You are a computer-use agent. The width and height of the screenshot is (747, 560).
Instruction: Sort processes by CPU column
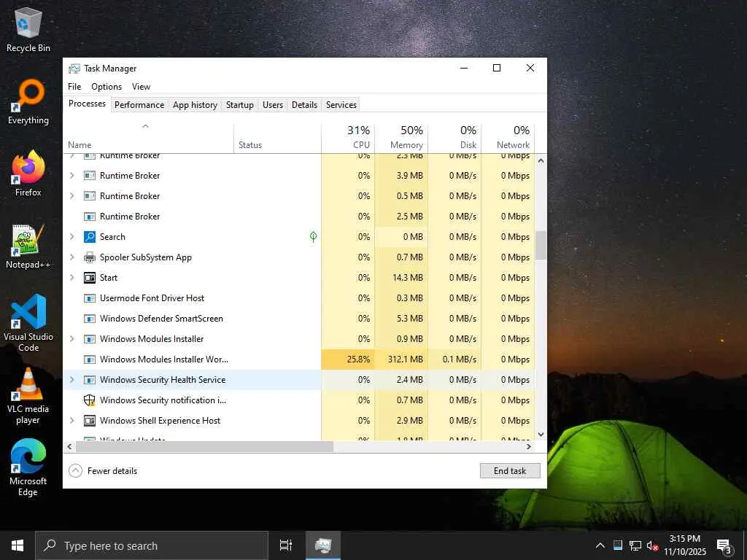coord(348,138)
